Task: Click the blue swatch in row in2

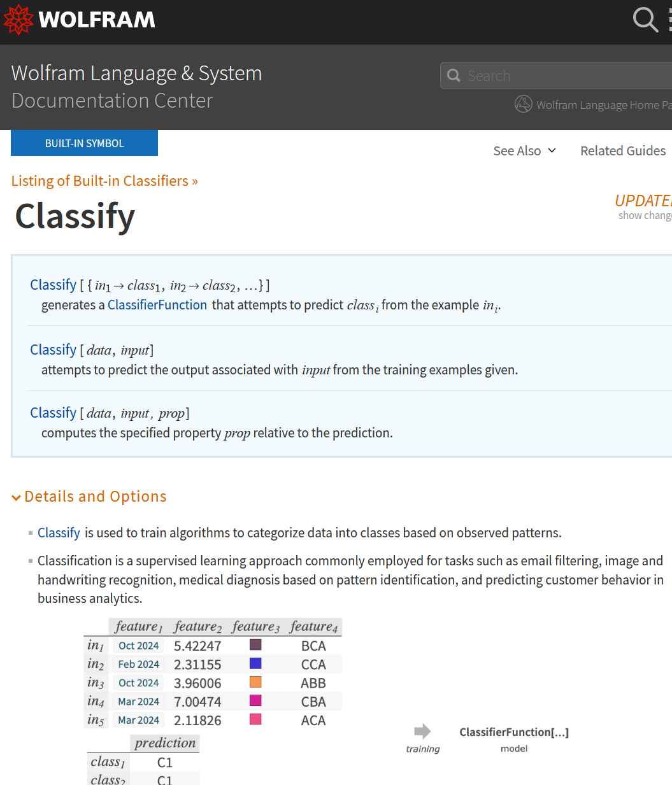Action: (x=255, y=663)
